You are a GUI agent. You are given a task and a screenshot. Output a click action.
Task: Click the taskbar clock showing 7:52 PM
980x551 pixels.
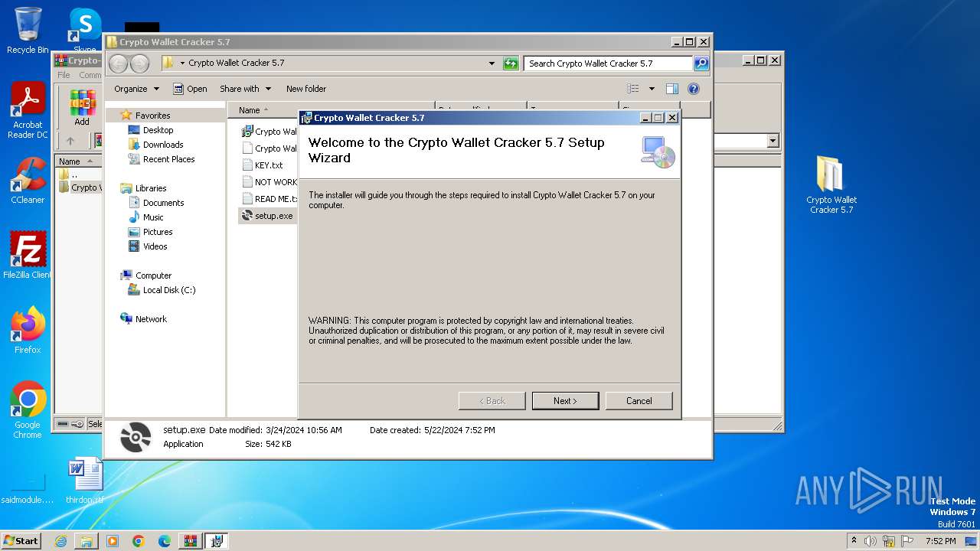(940, 541)
